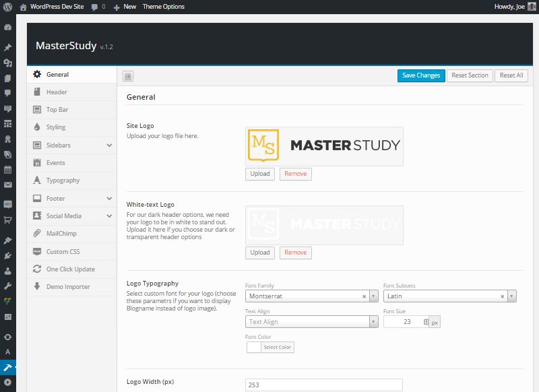Clear the Latin font subset selection

[502, 296]
